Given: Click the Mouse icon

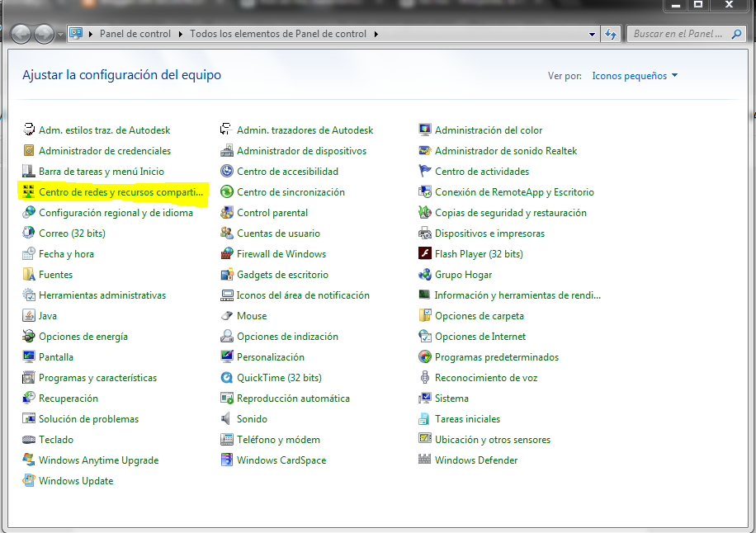Looking at the screenshot, I should 227,316.
